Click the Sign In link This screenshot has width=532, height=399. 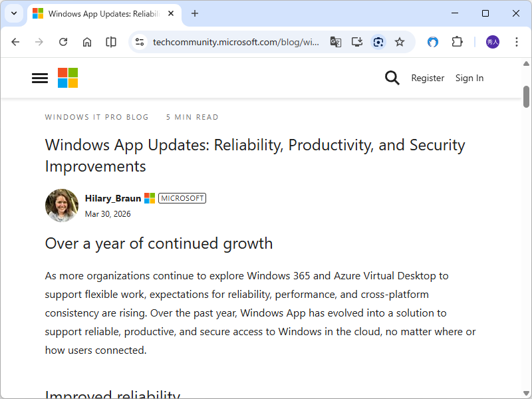coord(469,78)
